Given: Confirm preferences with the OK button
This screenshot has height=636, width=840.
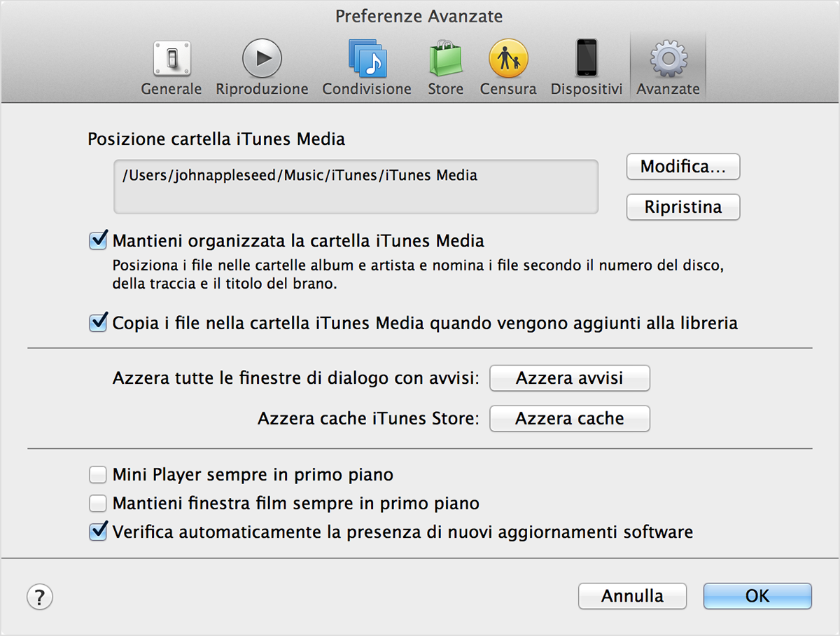Looking at the screenshot, I should [x=757, y=596].
